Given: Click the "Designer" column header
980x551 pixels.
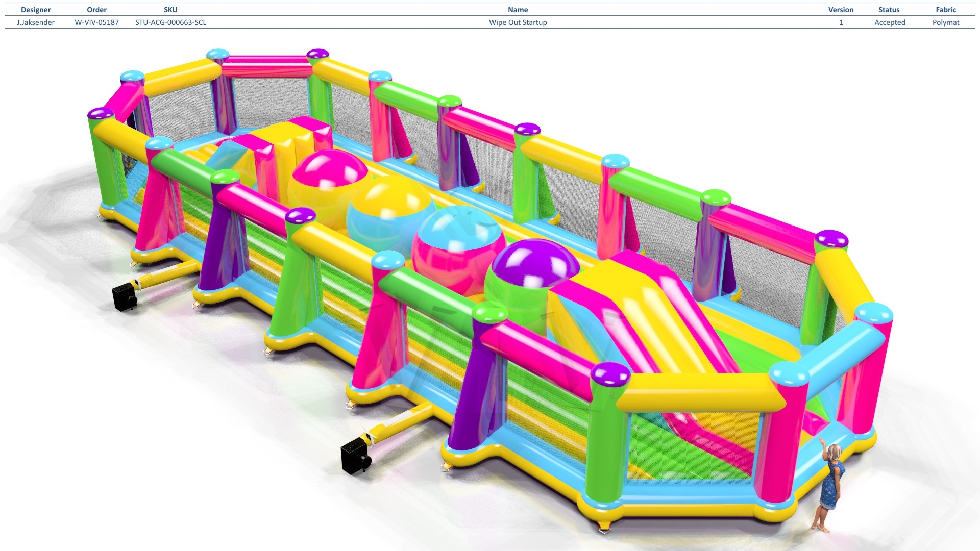Looking at the screenshot, I should click(36, 10).
